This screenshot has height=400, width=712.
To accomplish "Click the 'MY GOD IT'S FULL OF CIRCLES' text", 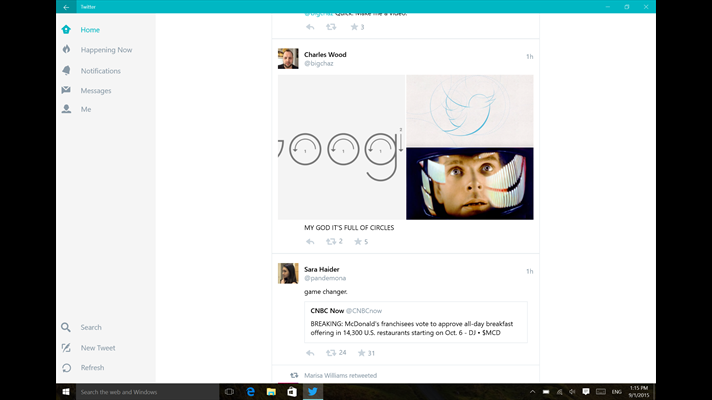I will click(349, 227).
